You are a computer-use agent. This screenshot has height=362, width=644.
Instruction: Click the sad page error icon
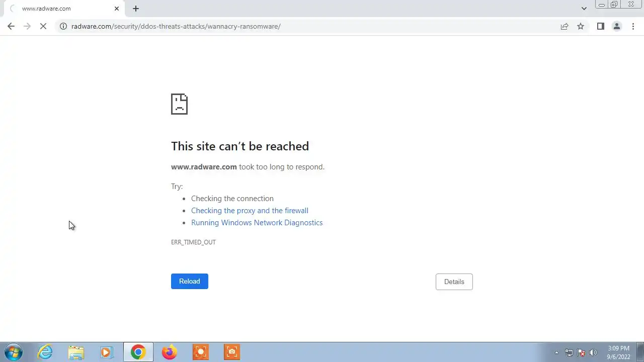(179, 104)
